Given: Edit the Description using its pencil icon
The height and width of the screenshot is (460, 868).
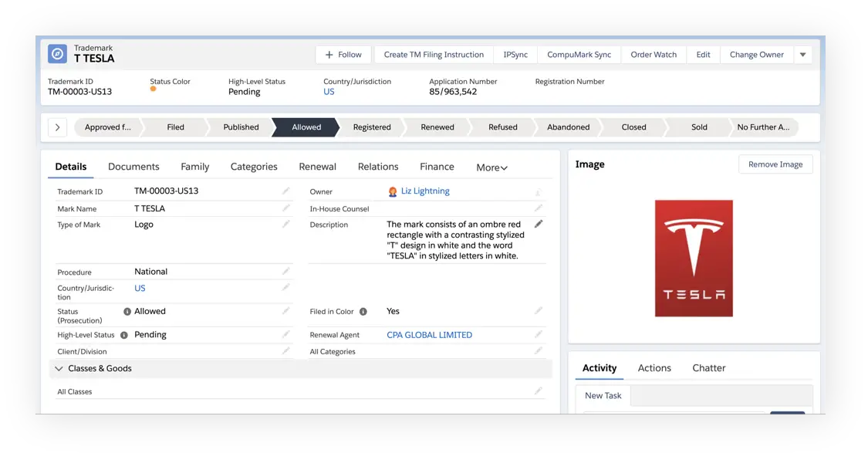Looking at the screenshot, I should [539, 224].
